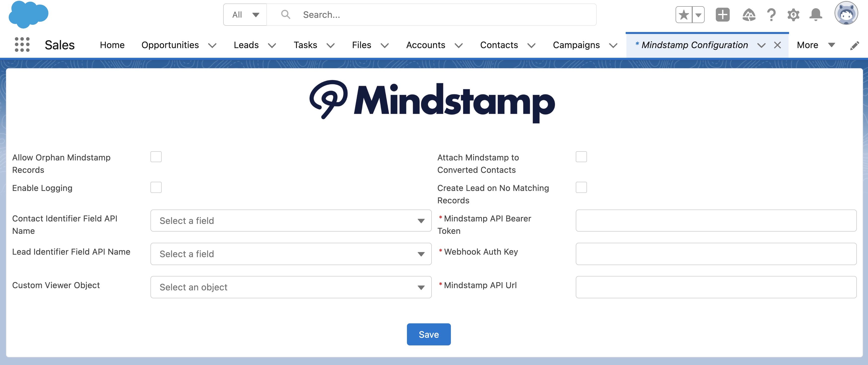Open Contact Identifier Field API Name dropdown
Image resolution: width=868 pixels, height=365 pixels.
[291, 221]
